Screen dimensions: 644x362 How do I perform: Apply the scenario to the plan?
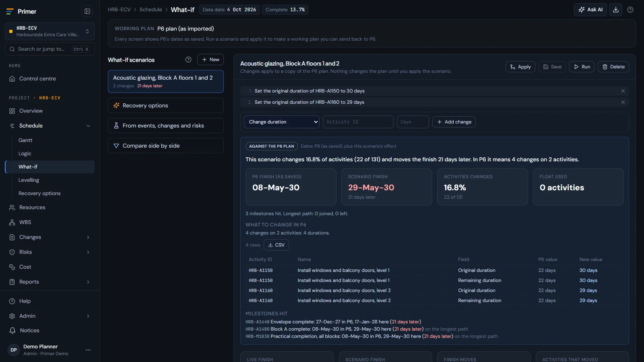[520, 67]
